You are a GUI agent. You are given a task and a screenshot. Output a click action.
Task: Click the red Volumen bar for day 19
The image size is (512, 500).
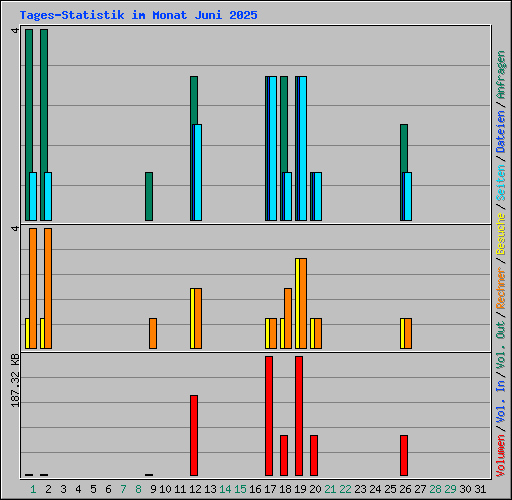[x=299, y=416]
